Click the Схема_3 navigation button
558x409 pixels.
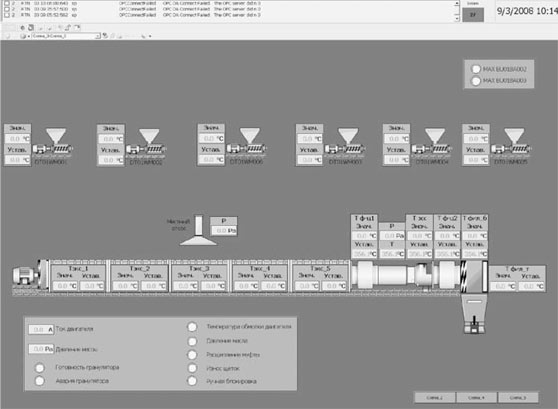(518, 397)
